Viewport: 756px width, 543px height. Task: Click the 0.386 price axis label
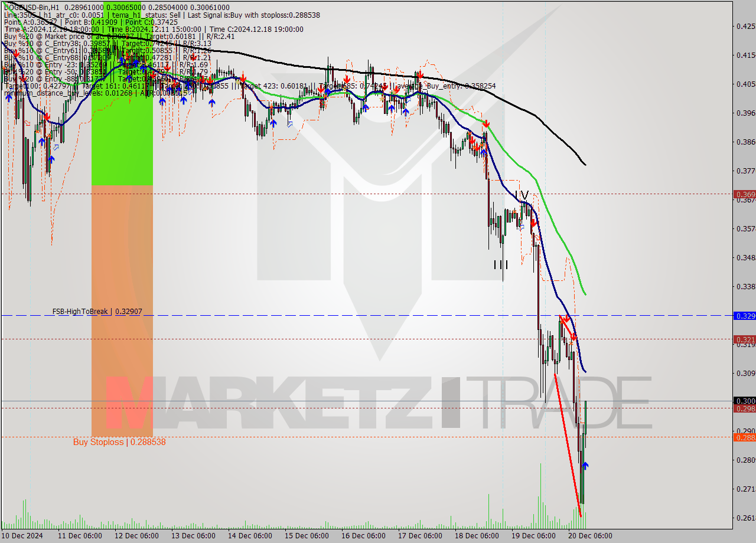[745, 142]
